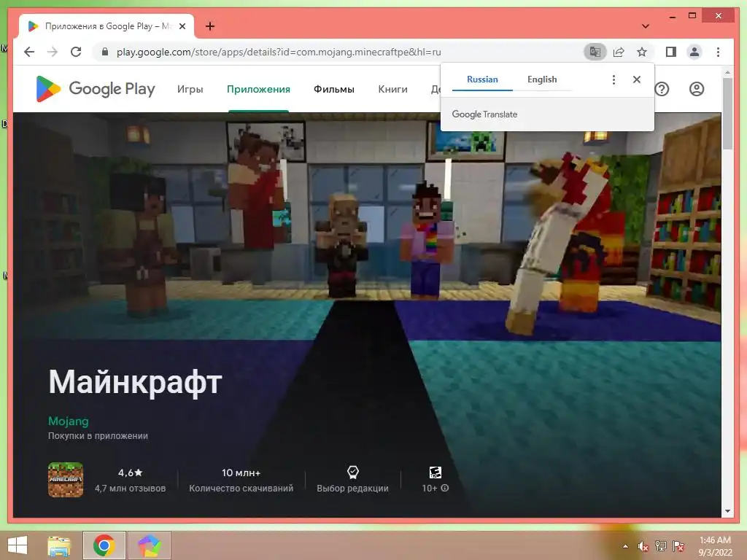Open File Explorer from the taskbar
Viewport: 747px width, 560px height.
(59, 545)
